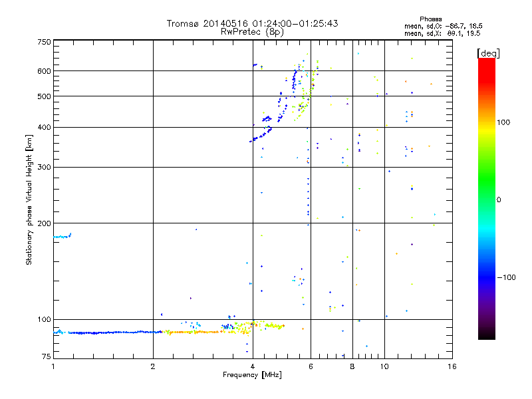Select the 'mean, sd,O: -86.7, 18.5' line
This screenshot has width=532, height=399.
click(443, 26)
